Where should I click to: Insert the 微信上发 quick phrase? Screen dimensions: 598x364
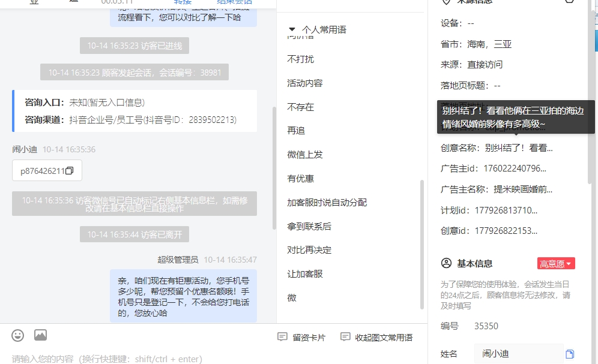coord(305,155)
